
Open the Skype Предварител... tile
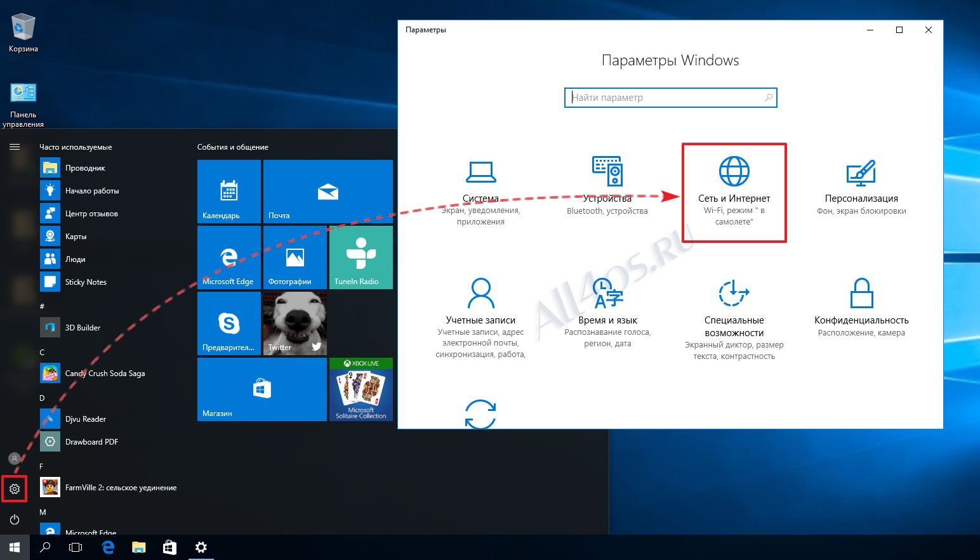[229, 323]
